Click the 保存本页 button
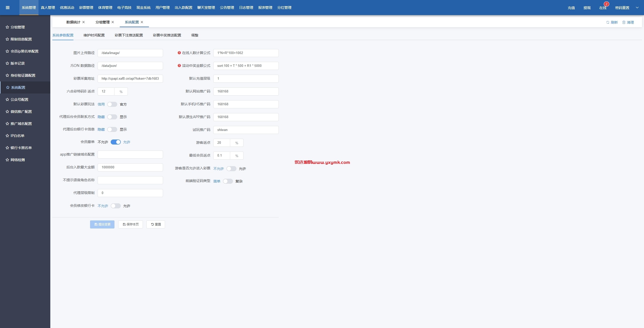644x328 pixels. [131, 224]
